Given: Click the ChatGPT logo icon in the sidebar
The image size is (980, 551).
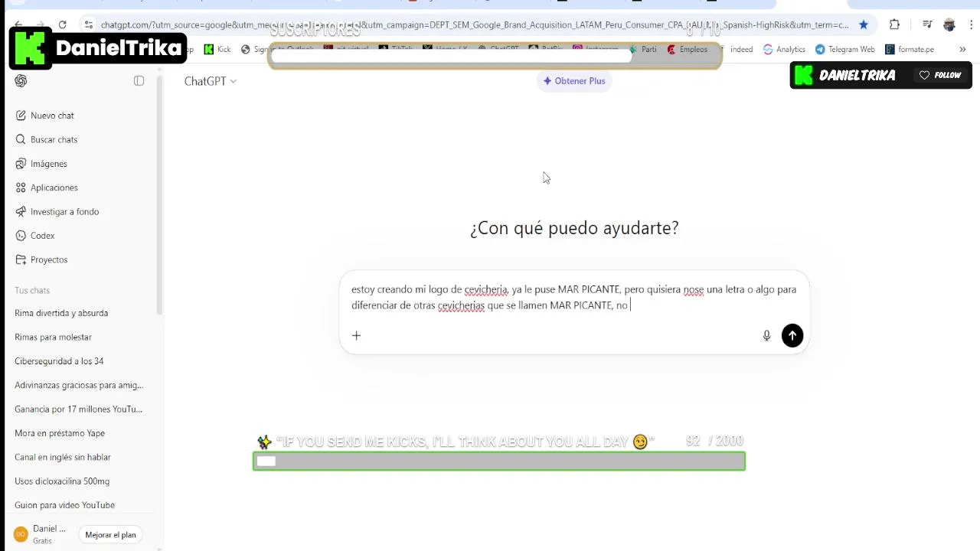Looking at the screenshot, I should pos(21,81).
